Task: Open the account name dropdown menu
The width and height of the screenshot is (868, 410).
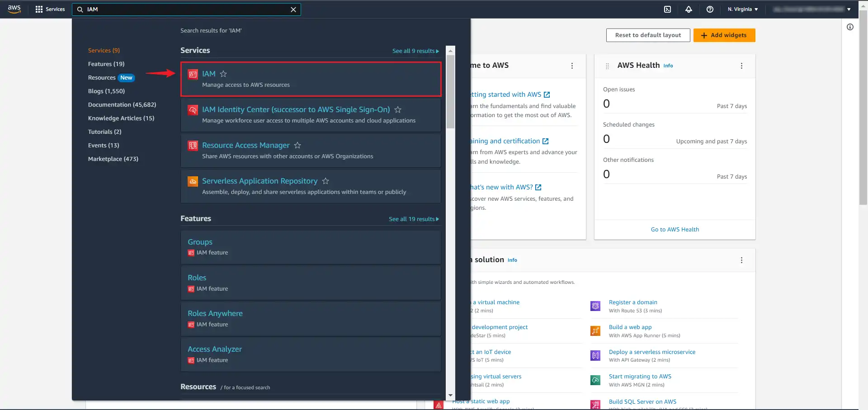Action: pos(812,9)
